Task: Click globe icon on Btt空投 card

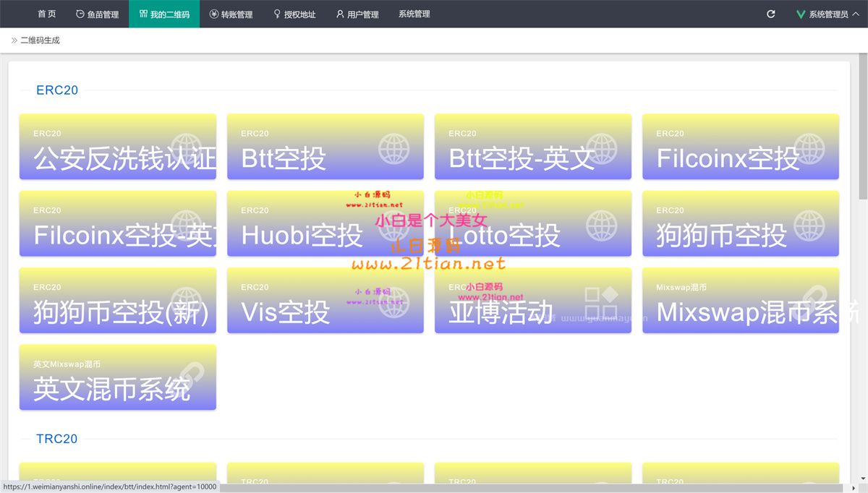Action: (x=394, y=147)
